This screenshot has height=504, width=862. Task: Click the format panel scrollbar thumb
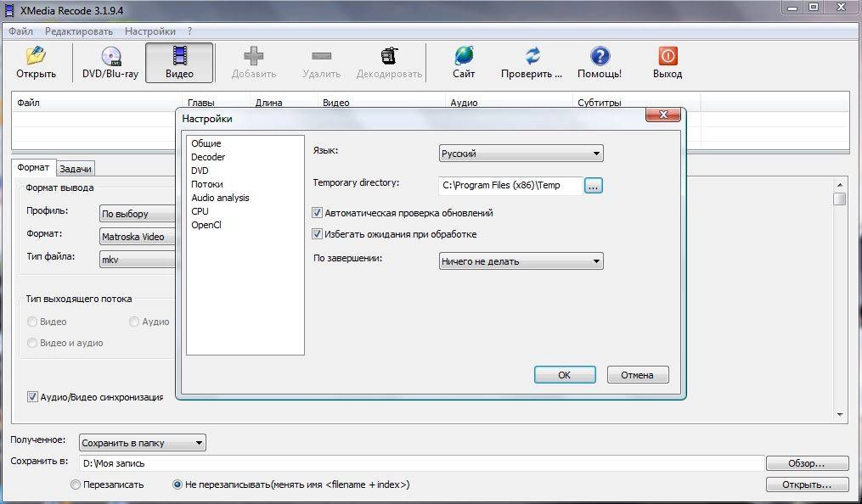point(839,199)
